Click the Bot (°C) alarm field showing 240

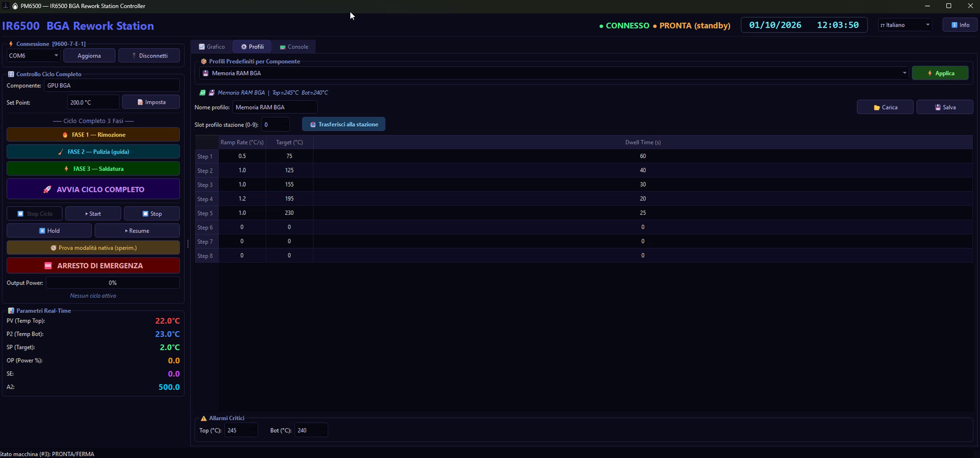pos(311,430)
